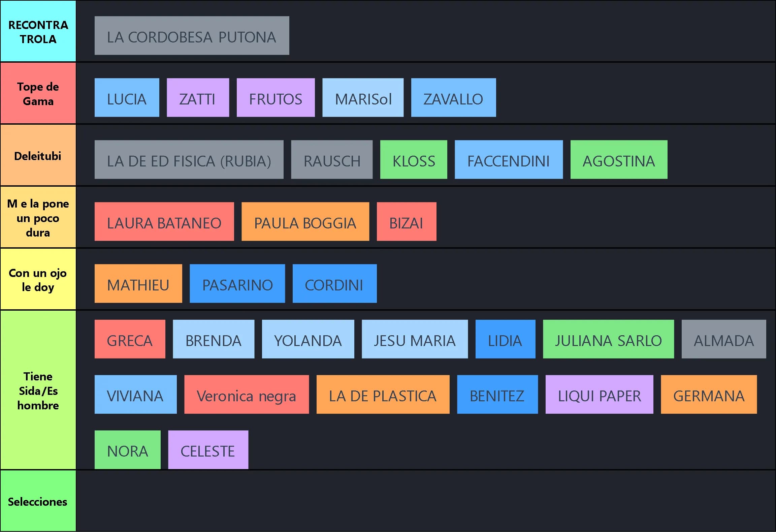This screenshot has height=532, width=776.
Task: Select the LIQUI PAPER tile
Action: pos(599,395)
